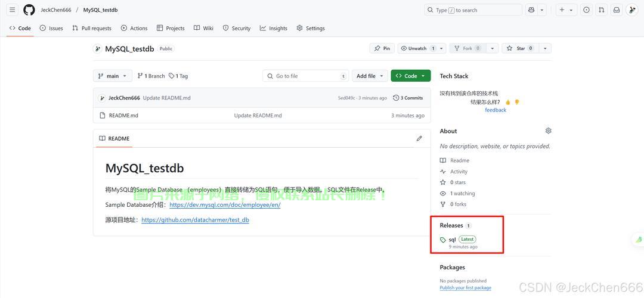Open 'Update README.md' message in README.md row
The height and width of the screenshot is (298, 644).
tap(258, 116)
